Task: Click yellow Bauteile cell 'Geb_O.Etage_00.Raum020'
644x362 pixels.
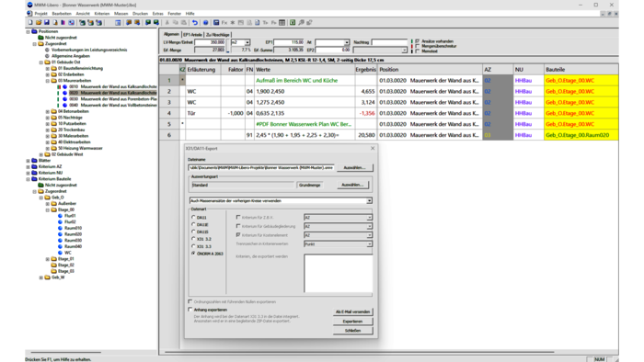Action: pyautogui.click(x=581, y=135)
